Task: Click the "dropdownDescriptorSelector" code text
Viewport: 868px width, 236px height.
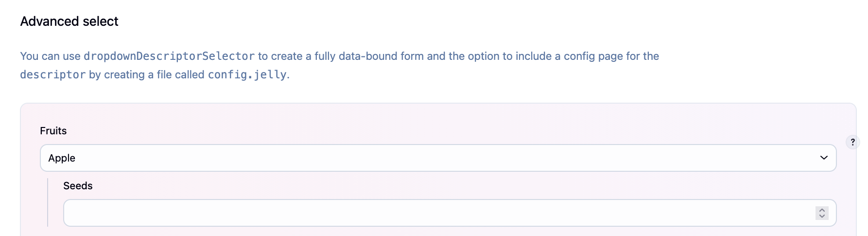Action: (x=169, y=56)
